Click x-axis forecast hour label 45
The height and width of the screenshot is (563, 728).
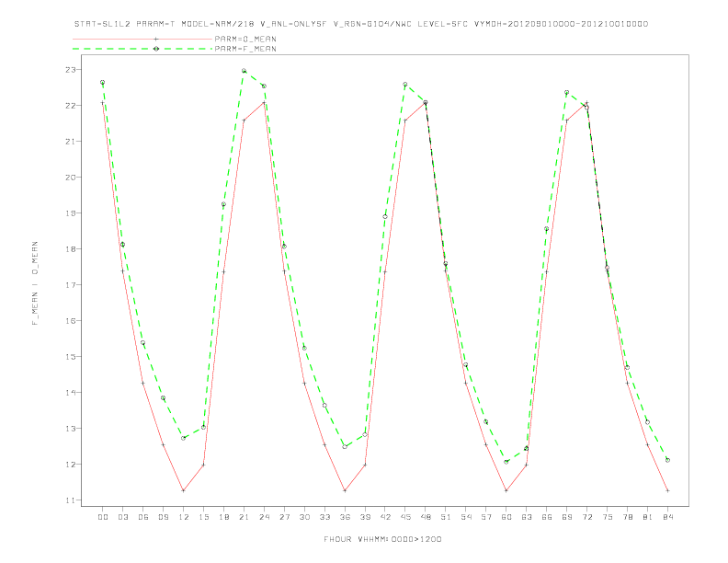point(405,517)
